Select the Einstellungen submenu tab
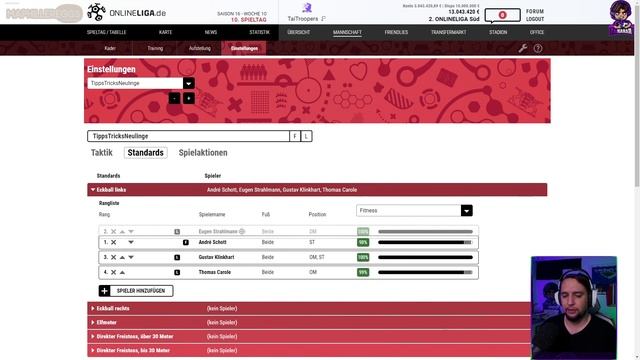The height and width of the screenshot is (360, 640). tap(244, 48)
